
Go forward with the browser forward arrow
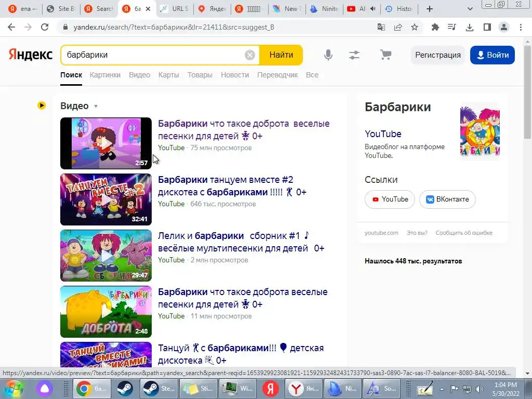28,27
